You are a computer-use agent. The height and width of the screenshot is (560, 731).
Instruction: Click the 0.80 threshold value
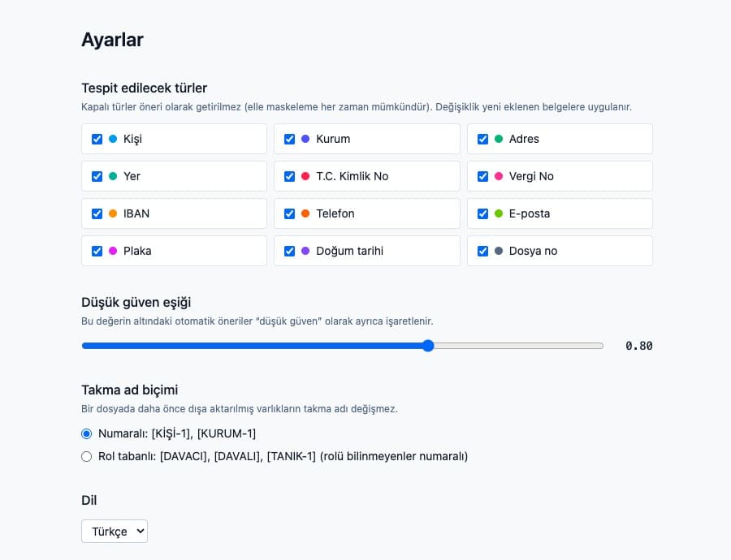click(638, 346)
